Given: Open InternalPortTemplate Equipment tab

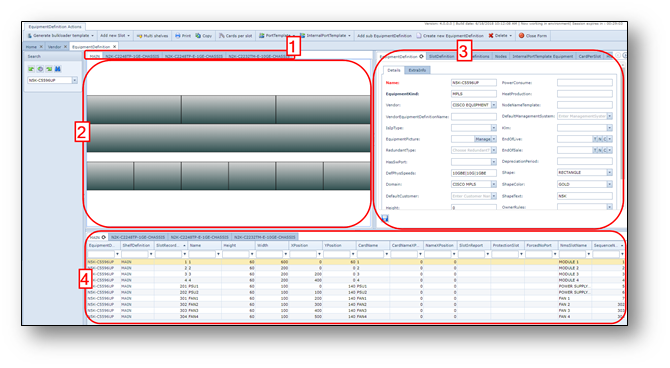Looking at the screenshot, I should pyautogui.click(x=543, y=56).
